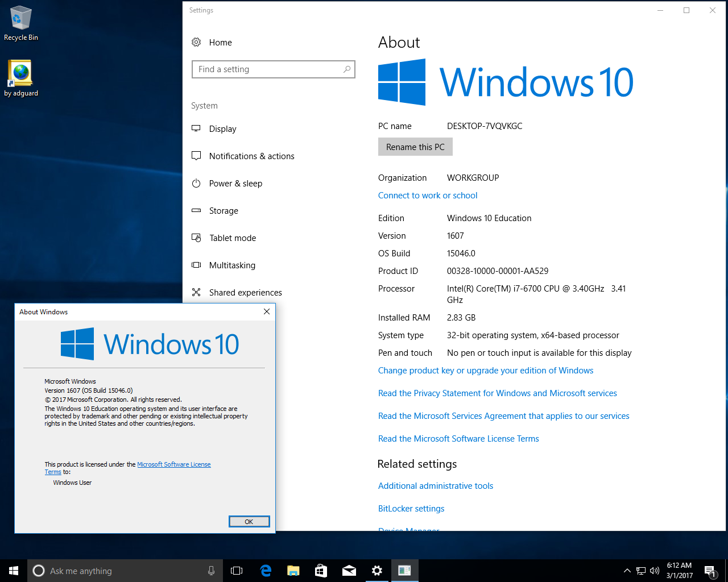Click Connect to work or school link
This screenshot has width=728, height=582.
pyautogui.click(x=428, y=196)
